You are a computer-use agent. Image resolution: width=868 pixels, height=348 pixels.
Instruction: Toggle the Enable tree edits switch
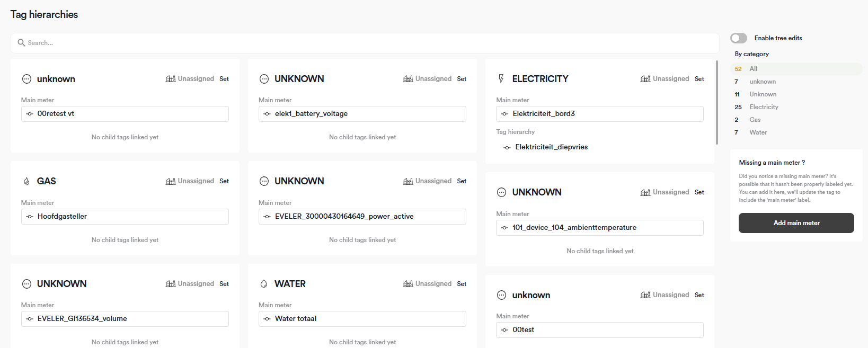click(738, 38)
